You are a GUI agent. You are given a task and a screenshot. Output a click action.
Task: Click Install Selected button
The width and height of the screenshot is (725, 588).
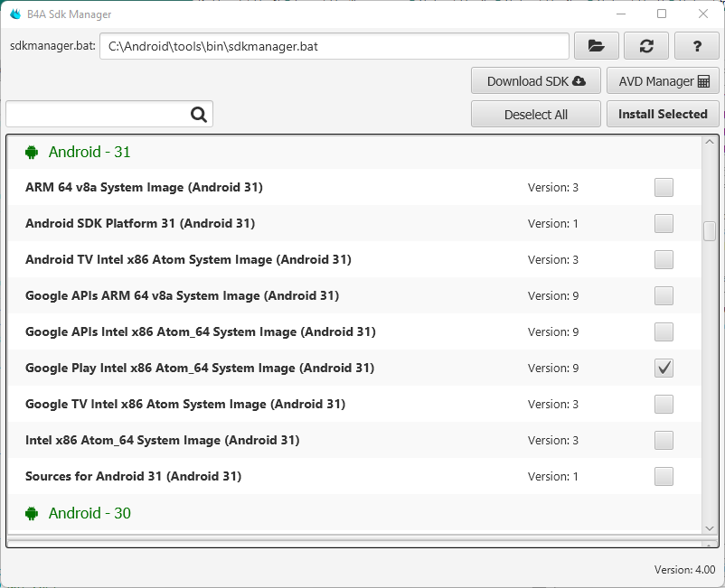(x=663, y=114)
